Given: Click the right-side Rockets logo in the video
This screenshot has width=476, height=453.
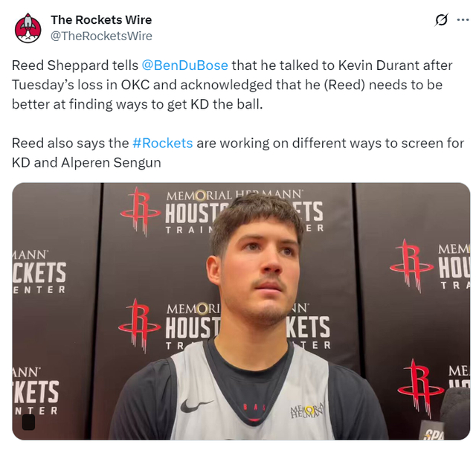Looking at the screenshot, I should (411, 266).
